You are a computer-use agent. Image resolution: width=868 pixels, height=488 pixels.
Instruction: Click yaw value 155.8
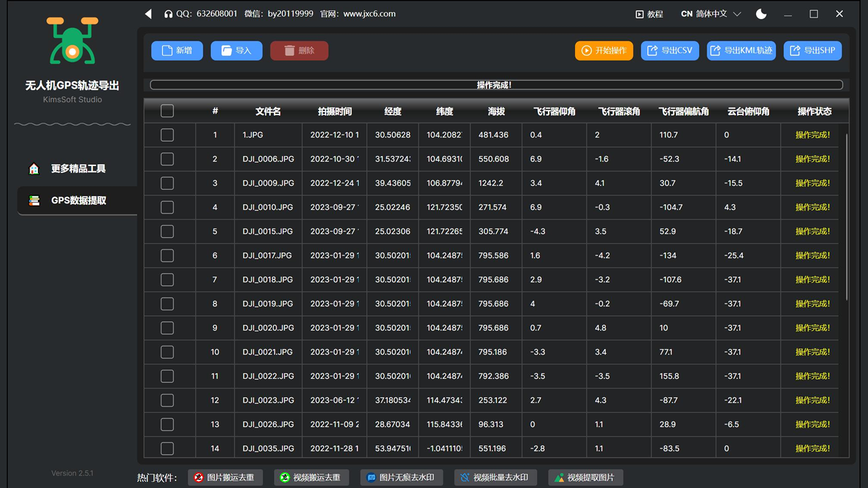(x=669, y=376)
